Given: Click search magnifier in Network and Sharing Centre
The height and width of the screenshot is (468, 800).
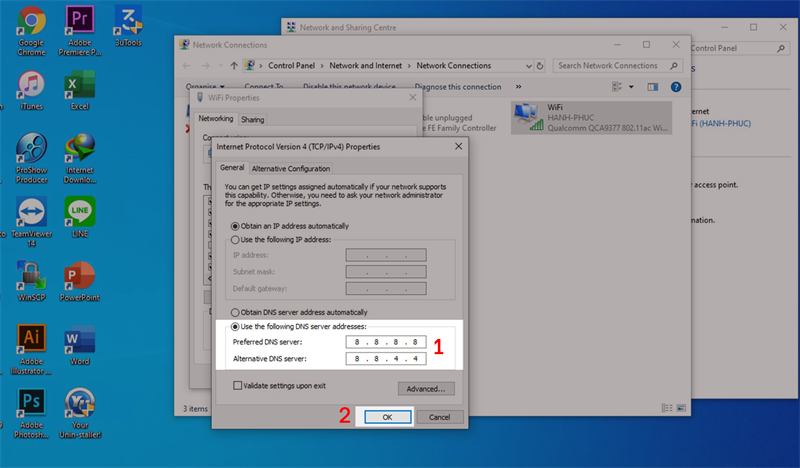Looking at the screenshot, I should [781, 48].
